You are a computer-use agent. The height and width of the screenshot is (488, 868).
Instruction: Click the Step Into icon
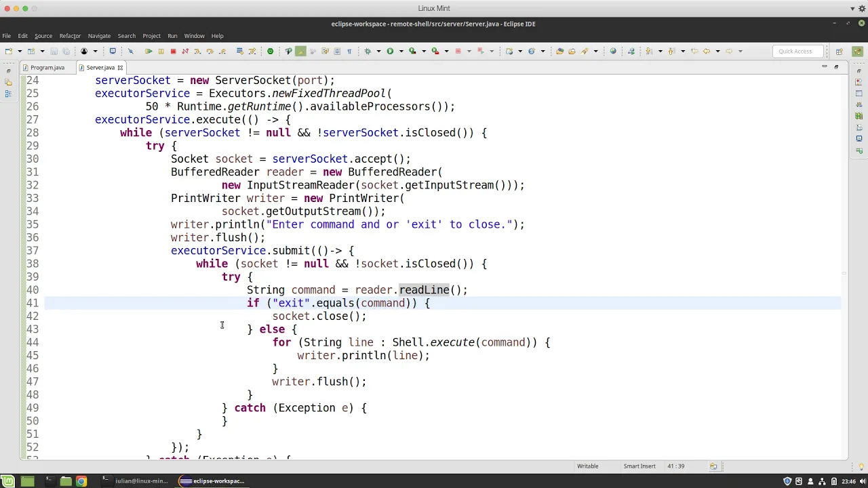click(x=197, y=51)
